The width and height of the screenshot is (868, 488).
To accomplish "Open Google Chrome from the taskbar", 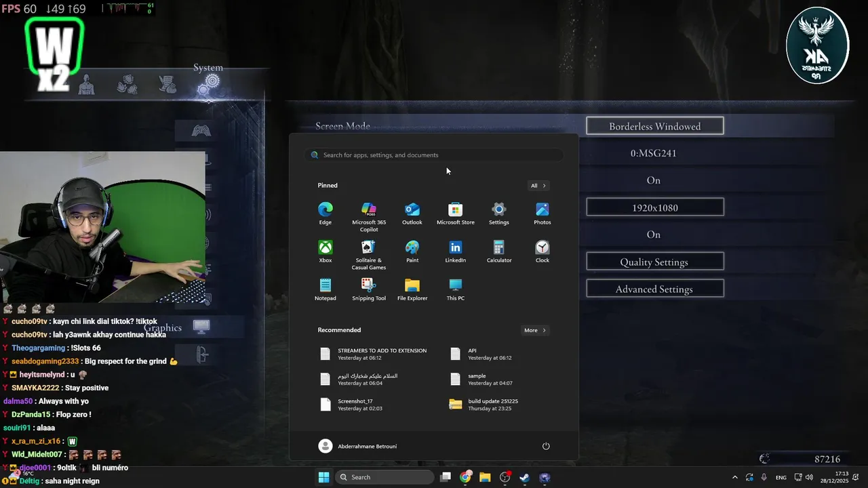I will pyautogui.click(x=465, y=477).
